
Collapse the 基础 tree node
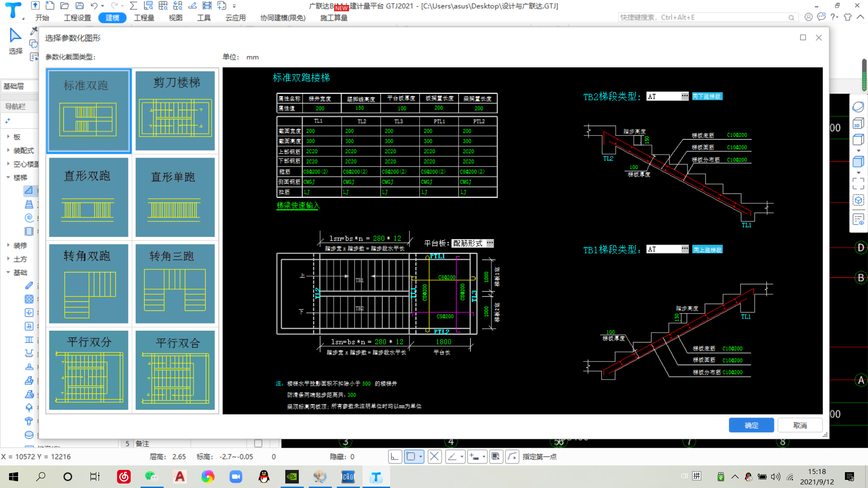pyautogui.click(x=8, y=272)
